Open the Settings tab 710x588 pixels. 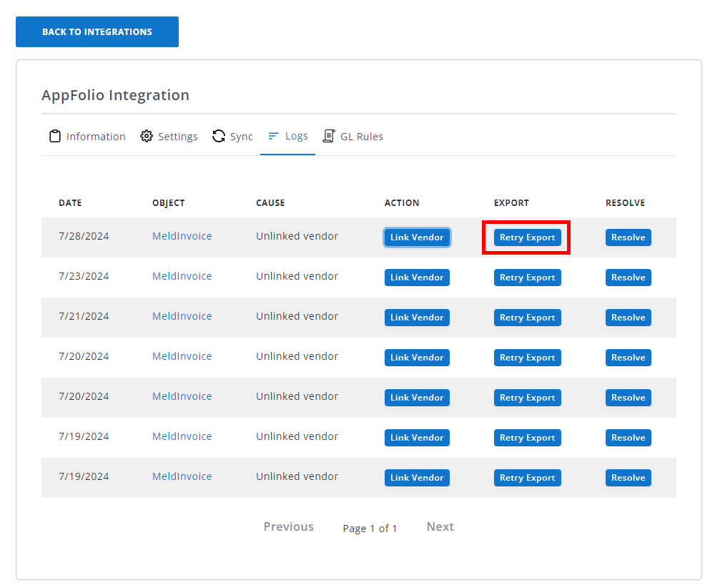coord(177,137)
